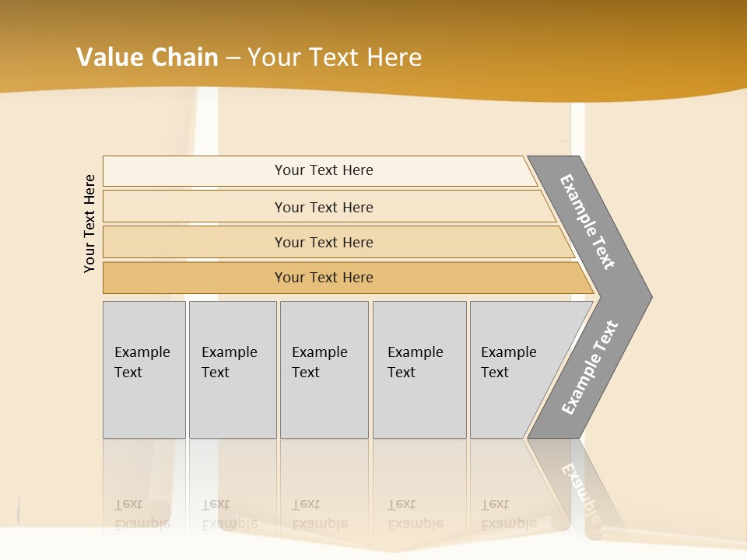Select "Your Text Here" in the slide title
Screen dimensions: 747x560
tap(335, 58)
